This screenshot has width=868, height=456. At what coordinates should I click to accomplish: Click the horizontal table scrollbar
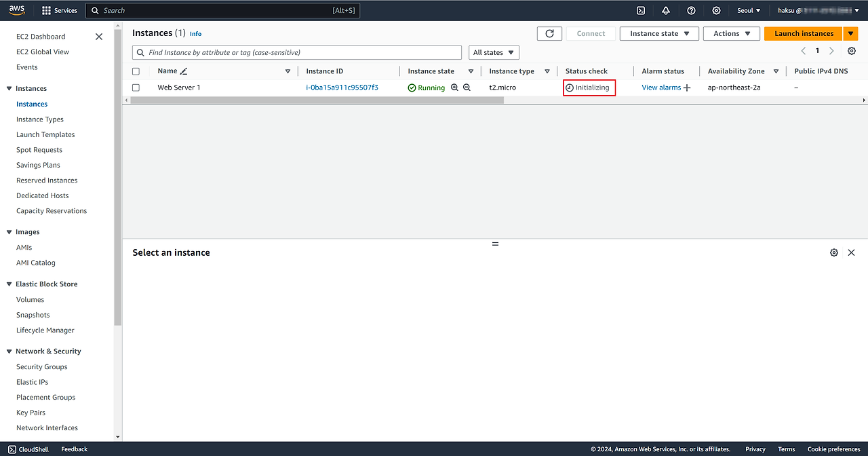[317, 100]
